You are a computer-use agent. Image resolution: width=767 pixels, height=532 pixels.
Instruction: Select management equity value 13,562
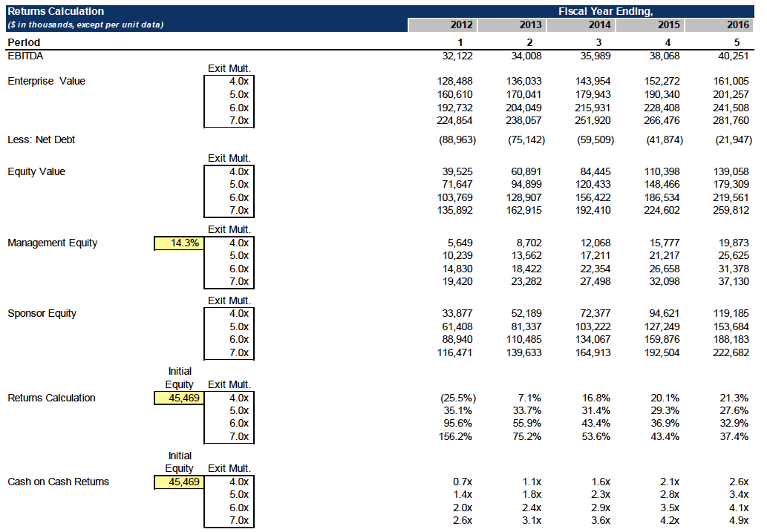526,256
